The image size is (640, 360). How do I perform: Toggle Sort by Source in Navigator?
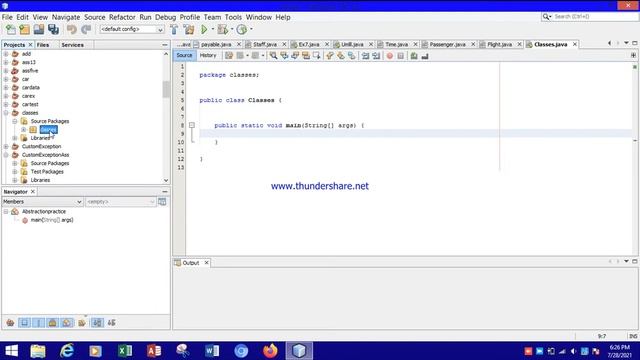pos(111,323)
